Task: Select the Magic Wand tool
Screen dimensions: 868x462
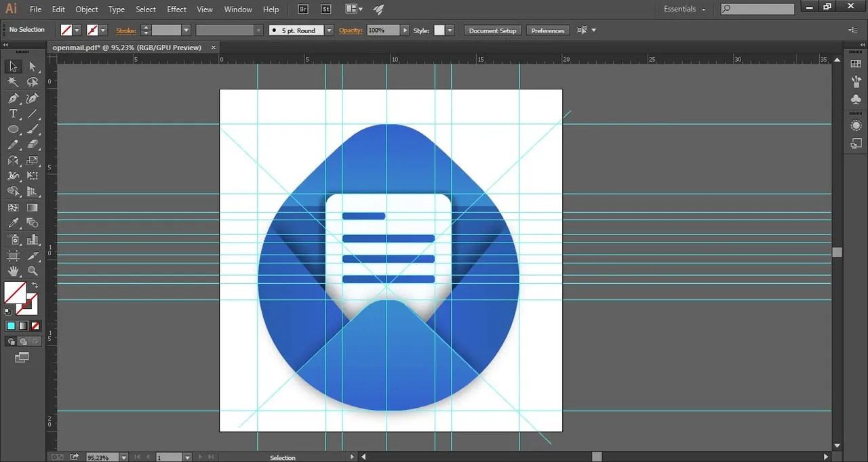Action: [x=13, y=82]
